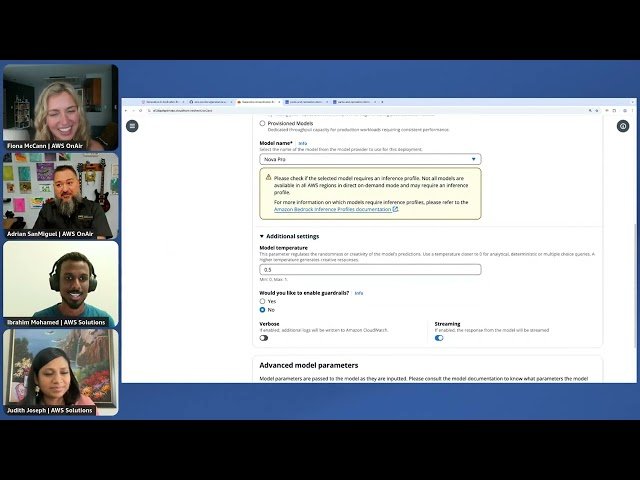Bookmark this page with the star icon

click(597, 111)
